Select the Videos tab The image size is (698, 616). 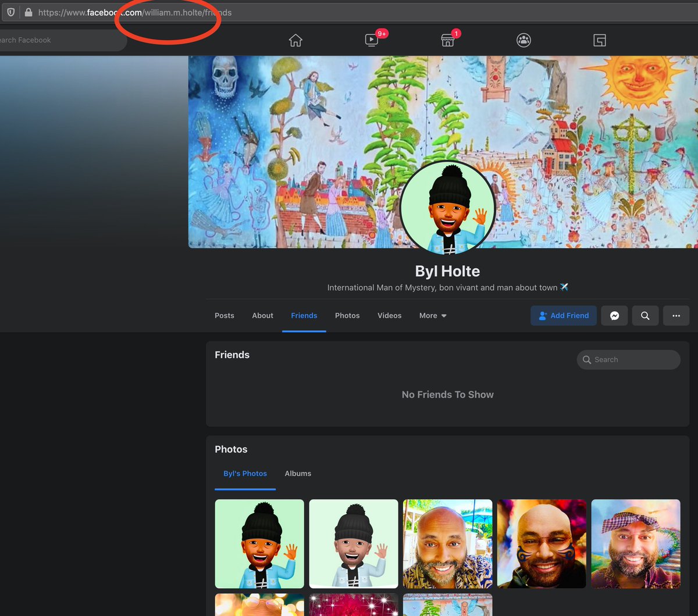click(389, 315)
